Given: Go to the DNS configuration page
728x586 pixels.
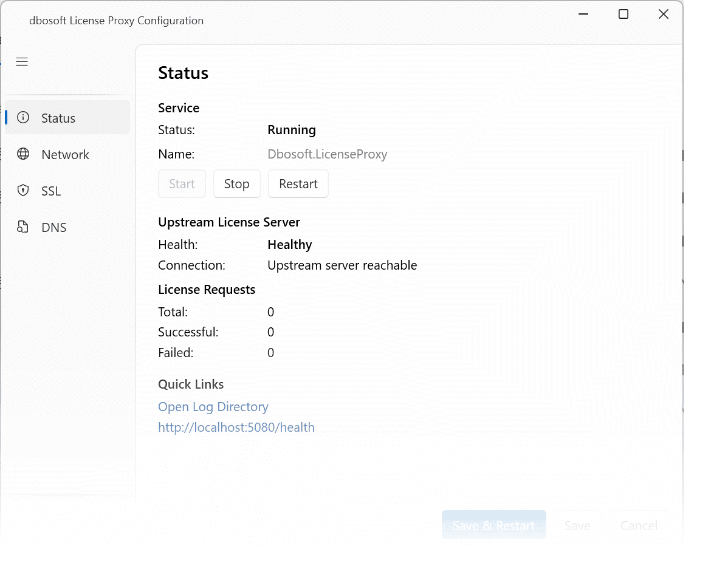Looking at the screenshot, I should pyautogui.click(x=53, y=227).
